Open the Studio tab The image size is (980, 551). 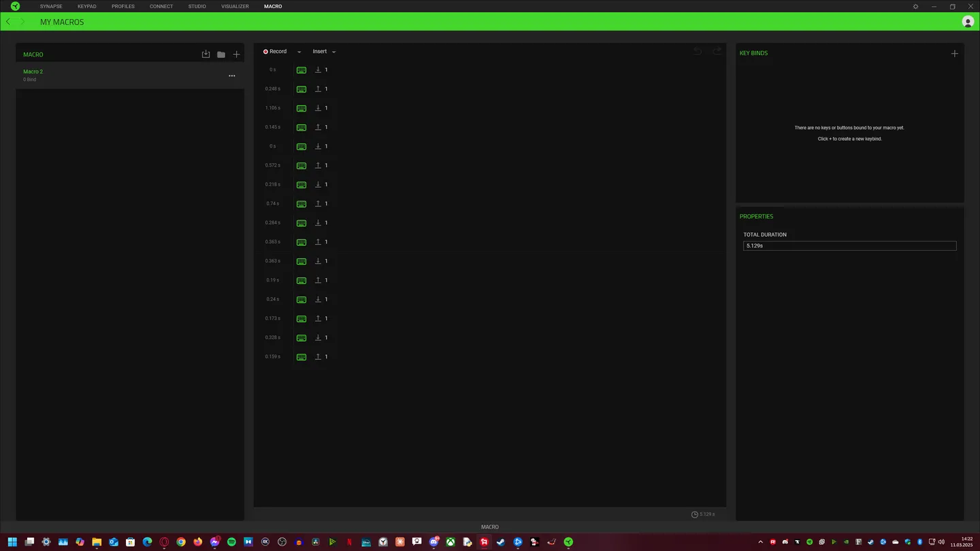pyautogui.click(x=197, y=6)
